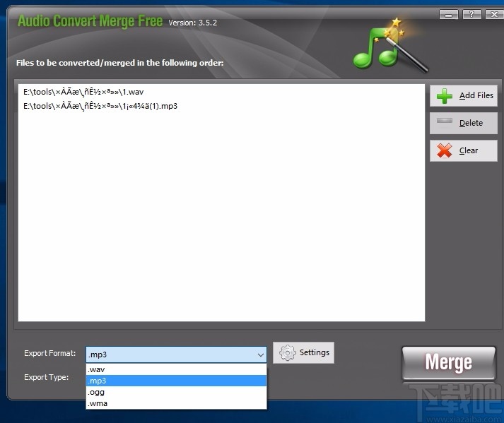This screenshot has height=423, width=504.
Task: Choose .wma from the format list
Action: [x=176, y=403]
